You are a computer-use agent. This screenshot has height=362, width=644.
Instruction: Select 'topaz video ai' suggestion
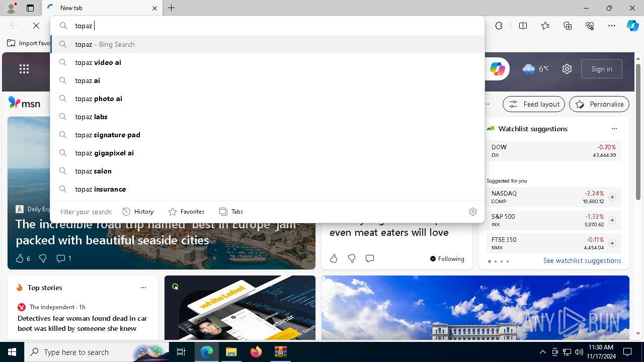tap(267, 62)
